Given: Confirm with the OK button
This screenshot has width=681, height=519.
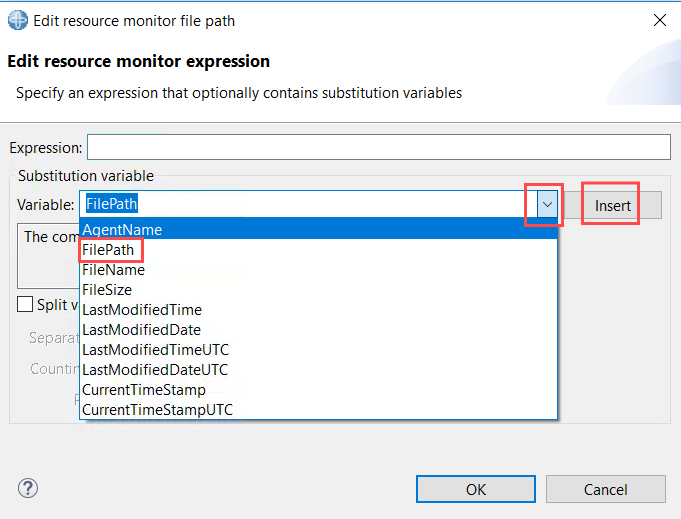Looking at the screenshot, I should tap(476, 489).
